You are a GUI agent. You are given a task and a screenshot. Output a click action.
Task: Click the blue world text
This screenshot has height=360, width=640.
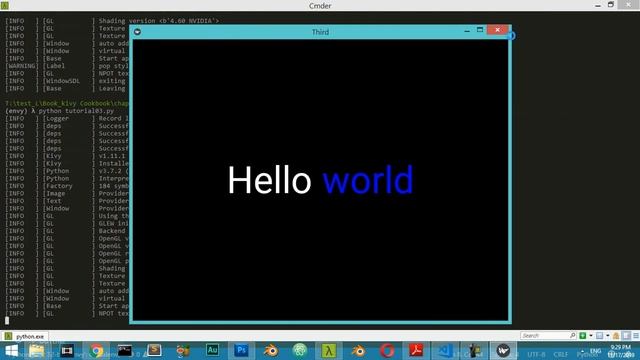point(368,180)
